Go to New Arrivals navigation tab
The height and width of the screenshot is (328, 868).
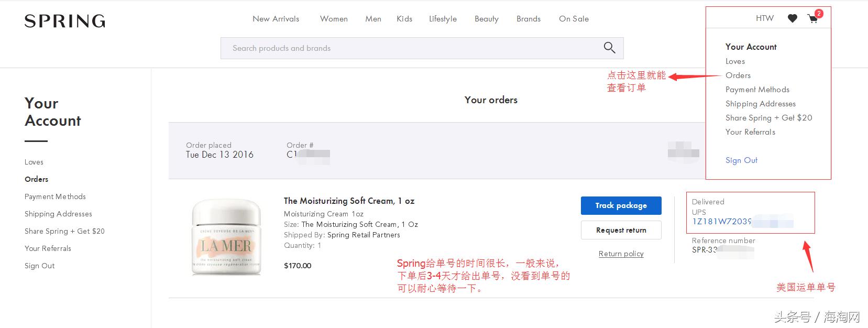tap(276, 19)
